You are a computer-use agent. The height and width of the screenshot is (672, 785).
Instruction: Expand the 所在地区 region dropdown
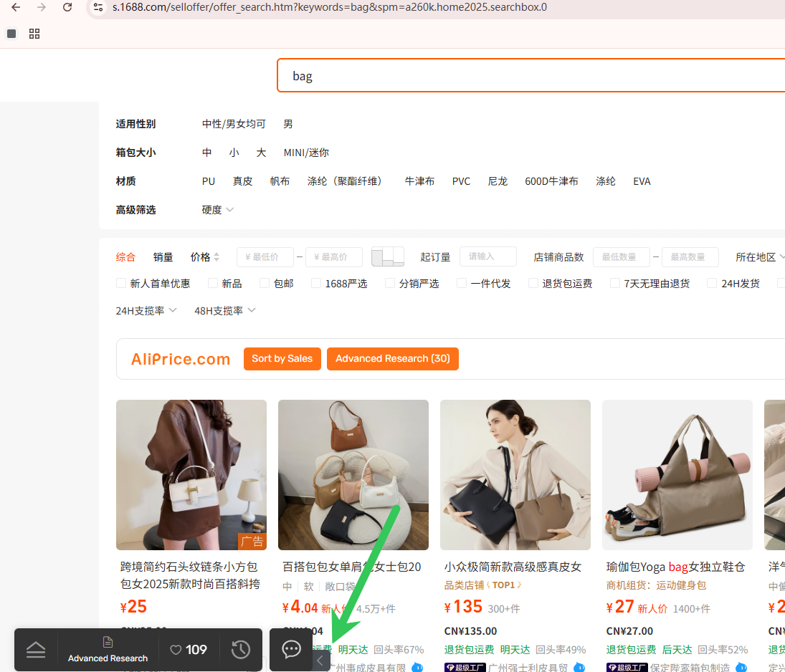(760, 257)
